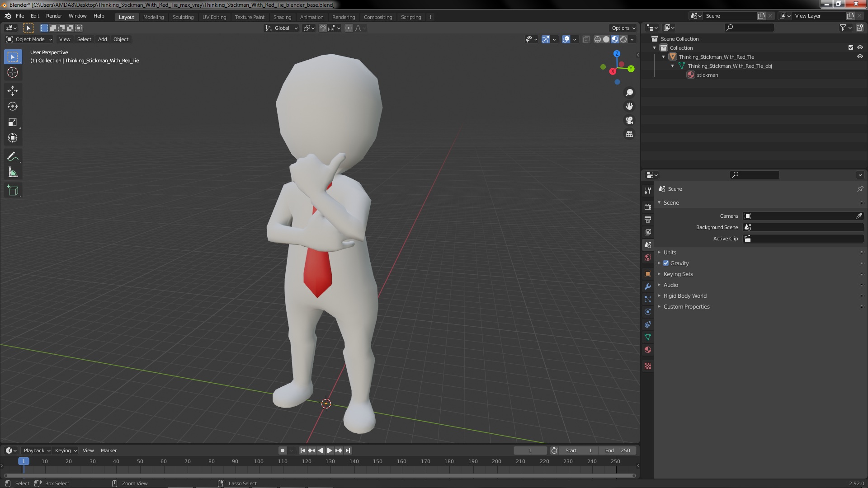Image resolution: width=868 pixels, height=488 pixels.
Task: Open the viewport Add menu
Action: point(103,39)
